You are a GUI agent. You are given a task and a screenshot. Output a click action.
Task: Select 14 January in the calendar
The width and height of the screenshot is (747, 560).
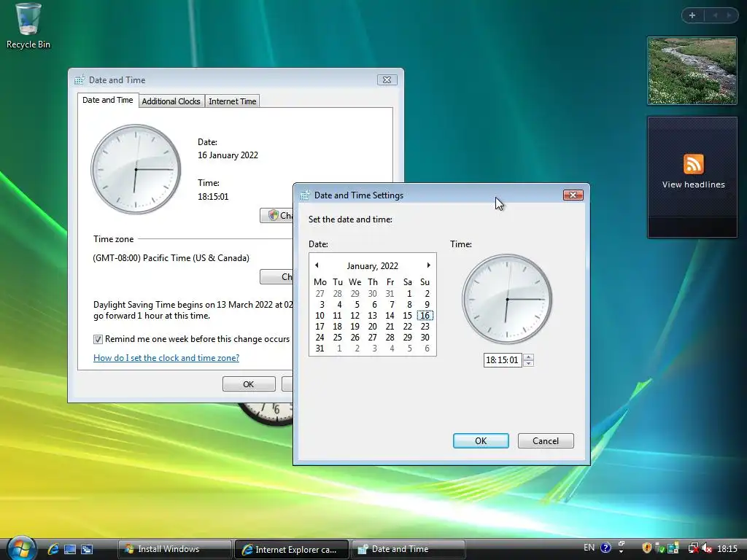390,315
